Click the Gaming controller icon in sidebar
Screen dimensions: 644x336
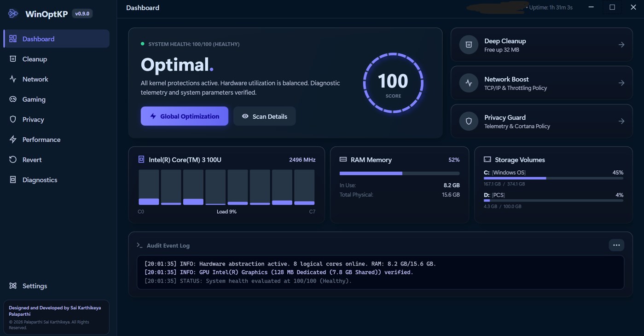tap(13, 99)
